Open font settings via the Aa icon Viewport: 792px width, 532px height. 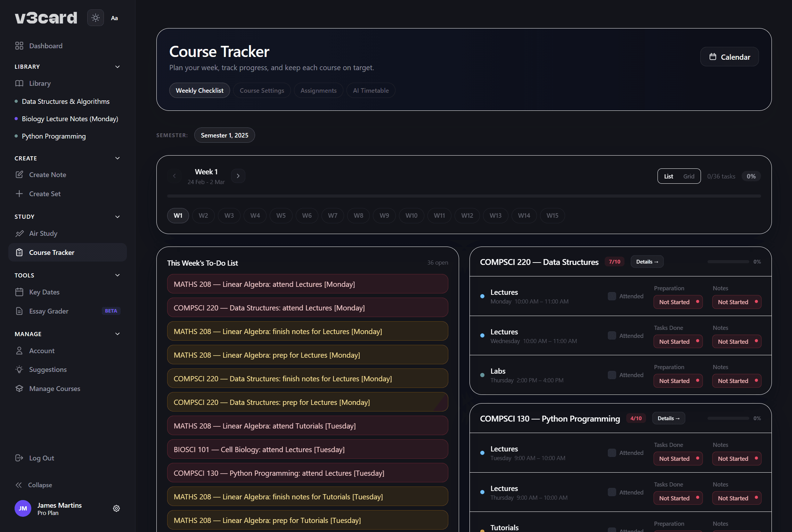(114, 18)
